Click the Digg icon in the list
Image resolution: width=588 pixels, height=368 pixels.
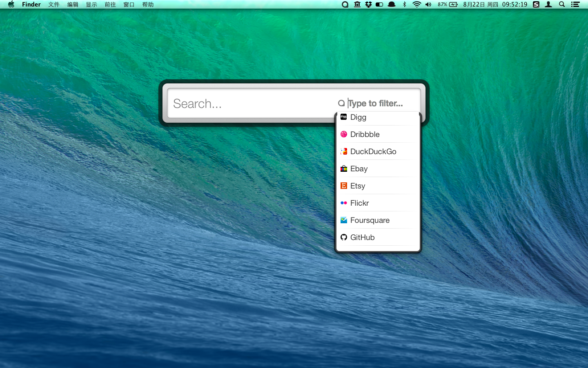click(x=344, y=117)
